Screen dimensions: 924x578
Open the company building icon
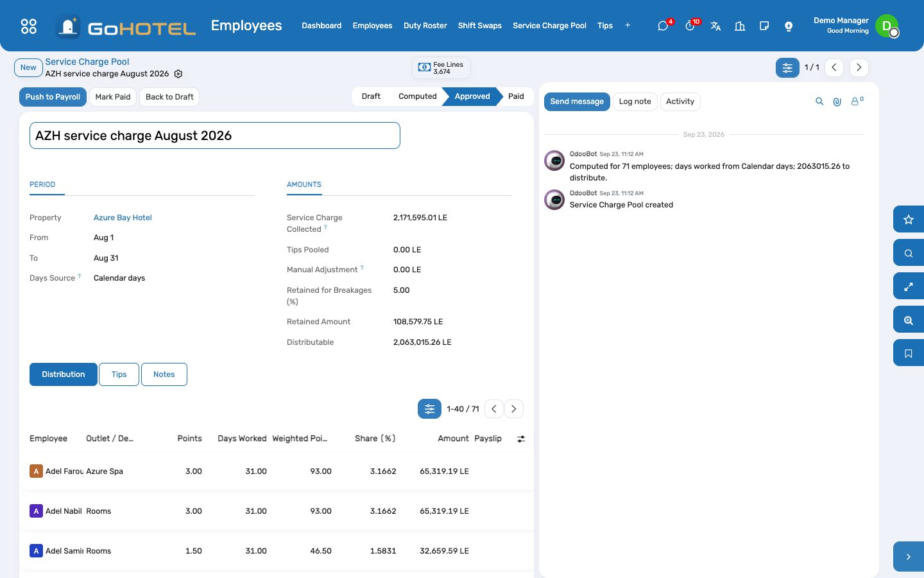pos(740,26)
